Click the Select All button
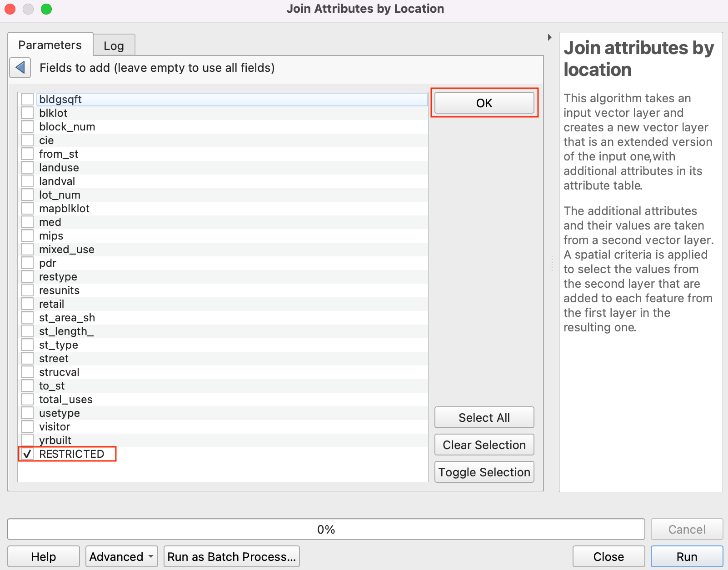The image size is (728, 570). [x=484, y=418]
